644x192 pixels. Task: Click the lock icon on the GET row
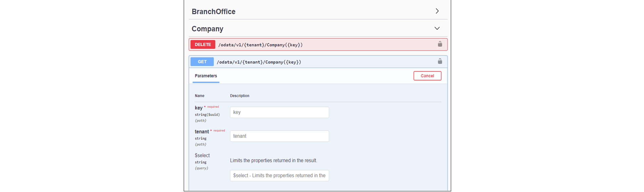click(440, 61)
